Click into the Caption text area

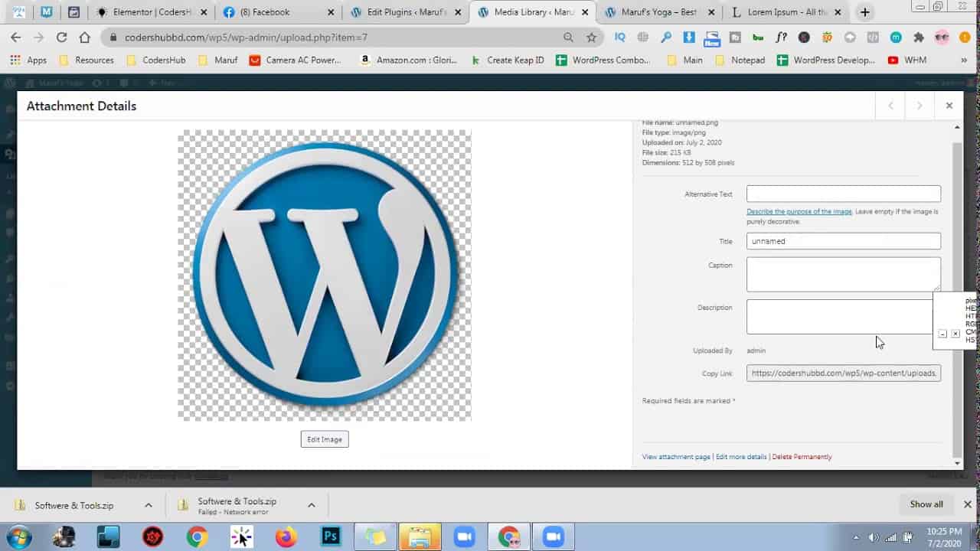(844, 274)
